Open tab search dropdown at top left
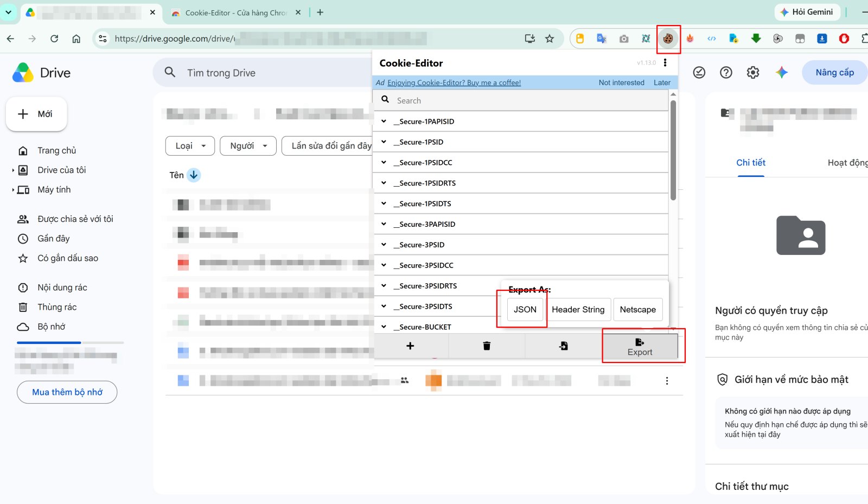868x504 pixels. (8, 12)
